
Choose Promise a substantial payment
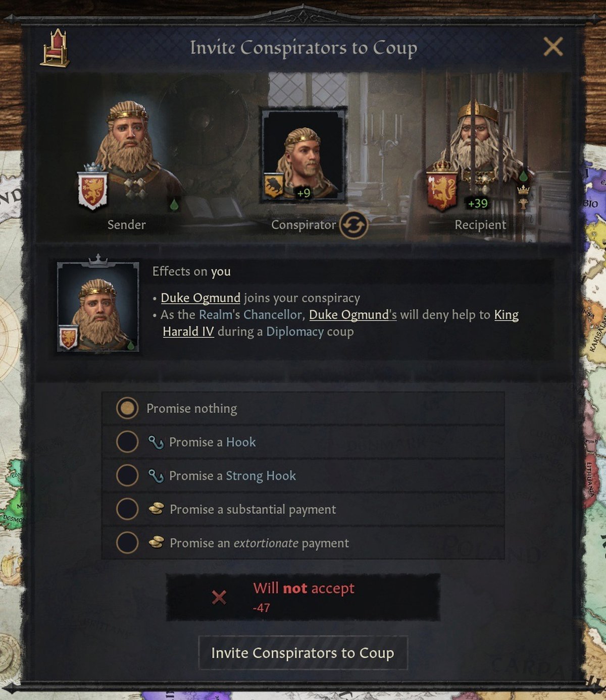(x=303, y=509)
